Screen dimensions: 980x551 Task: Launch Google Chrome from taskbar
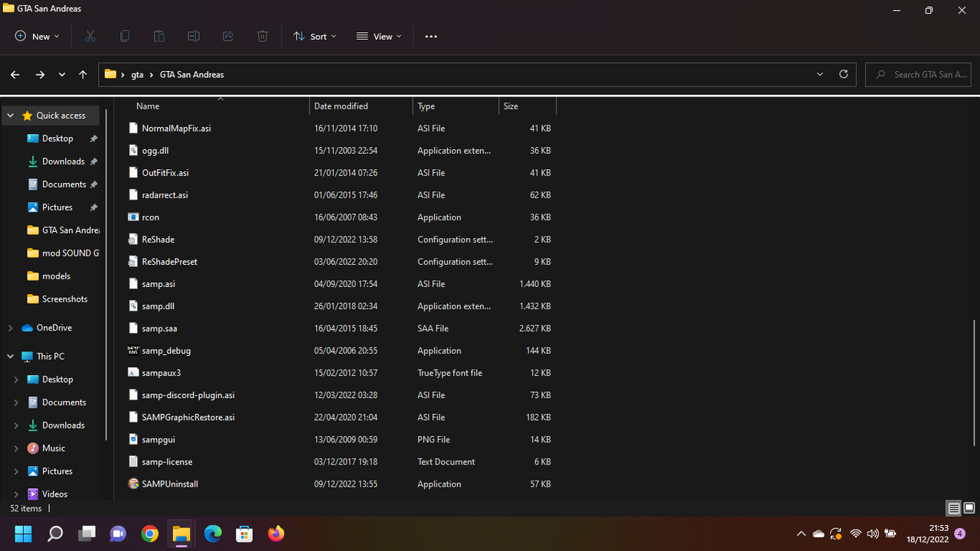[x=149, y=533]
